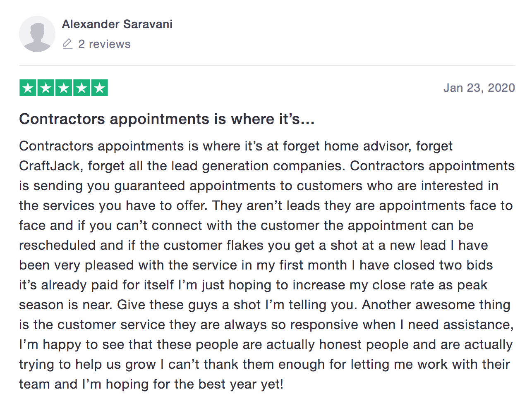Click the pencil reviews icon
Viewport: 532px width, 401px height.
tap(67, 44)
